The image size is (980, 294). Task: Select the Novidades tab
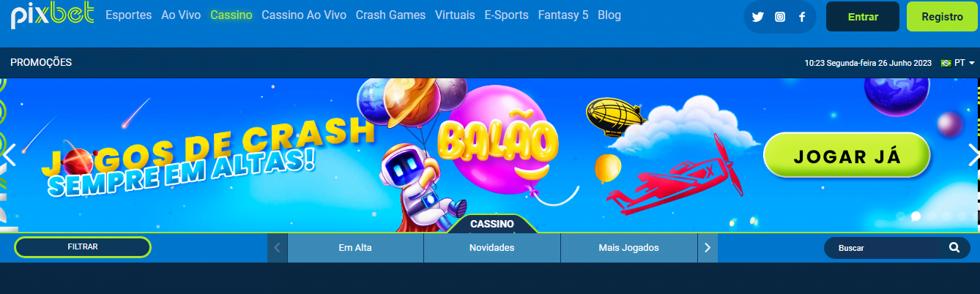[x=491, y=248]
